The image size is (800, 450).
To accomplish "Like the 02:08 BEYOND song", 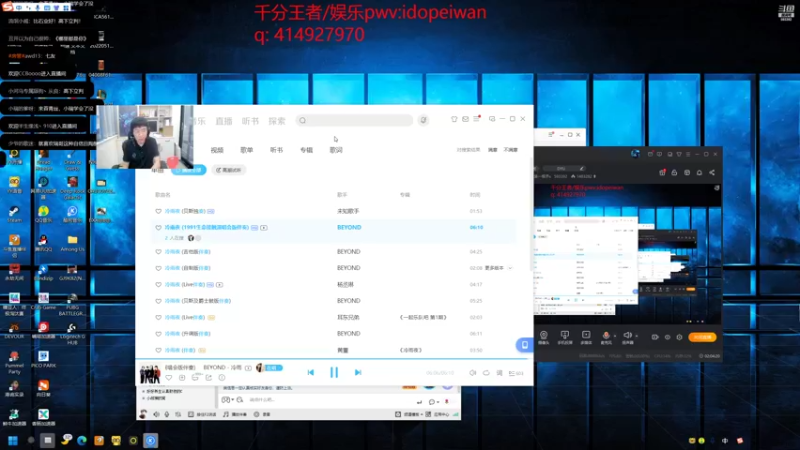I will (158, 268).
